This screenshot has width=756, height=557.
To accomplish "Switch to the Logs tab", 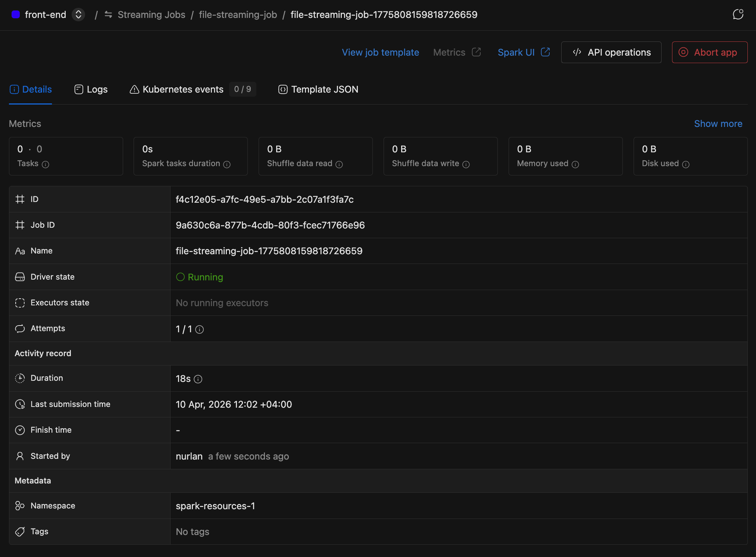I will coord(91,89).
